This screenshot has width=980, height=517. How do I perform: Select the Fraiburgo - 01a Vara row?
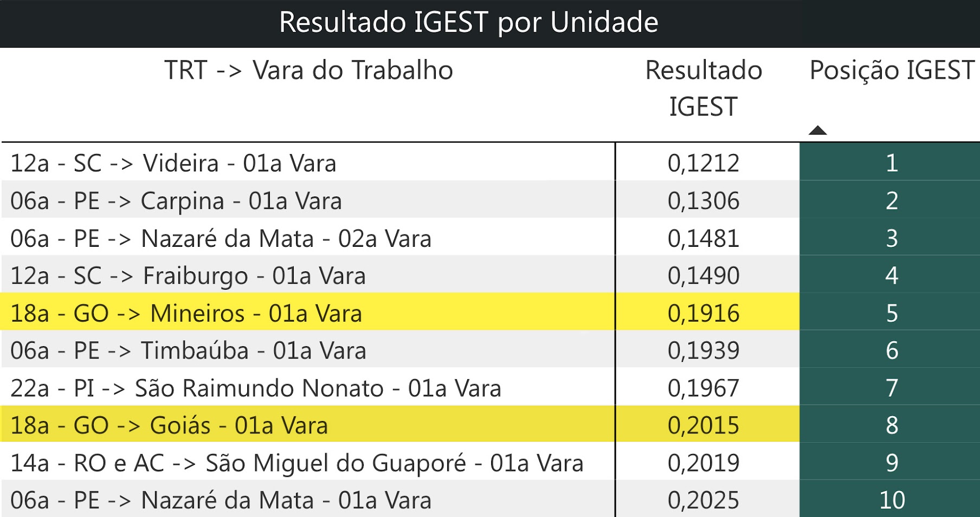point(188,276)
